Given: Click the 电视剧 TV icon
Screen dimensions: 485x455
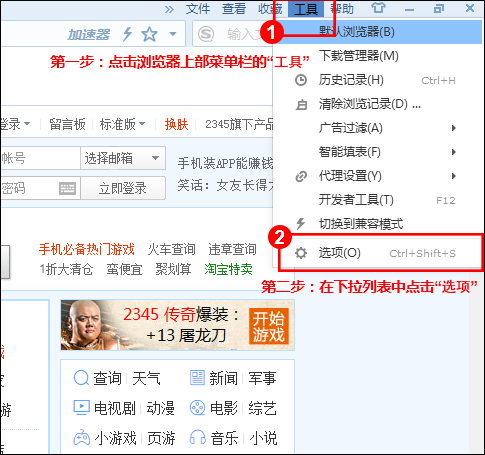Looking at the screenshot, I should (x=82, y=408).
